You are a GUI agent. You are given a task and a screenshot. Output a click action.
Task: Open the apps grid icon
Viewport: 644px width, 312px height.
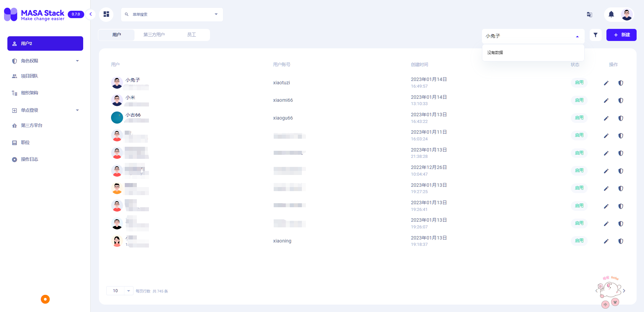click(106, 14)
